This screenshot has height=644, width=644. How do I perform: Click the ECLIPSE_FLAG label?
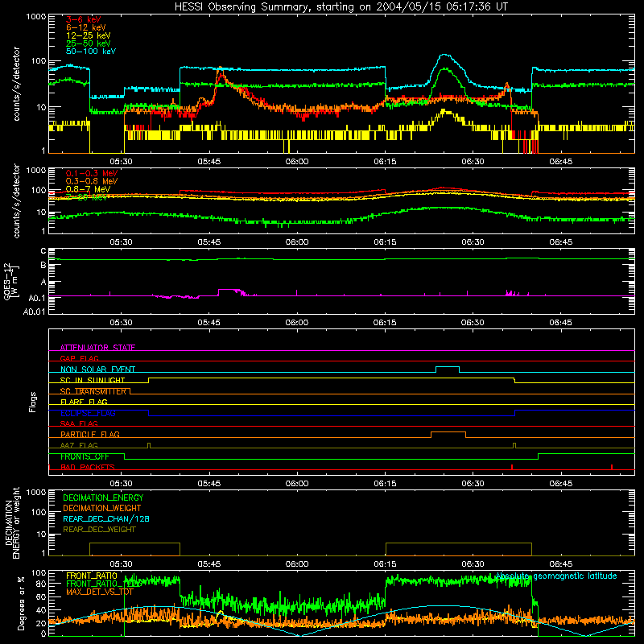click(88, 413)
